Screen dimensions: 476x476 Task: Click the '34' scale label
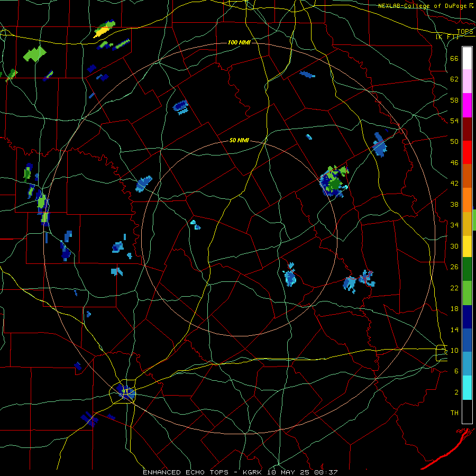tap(454, 225)
